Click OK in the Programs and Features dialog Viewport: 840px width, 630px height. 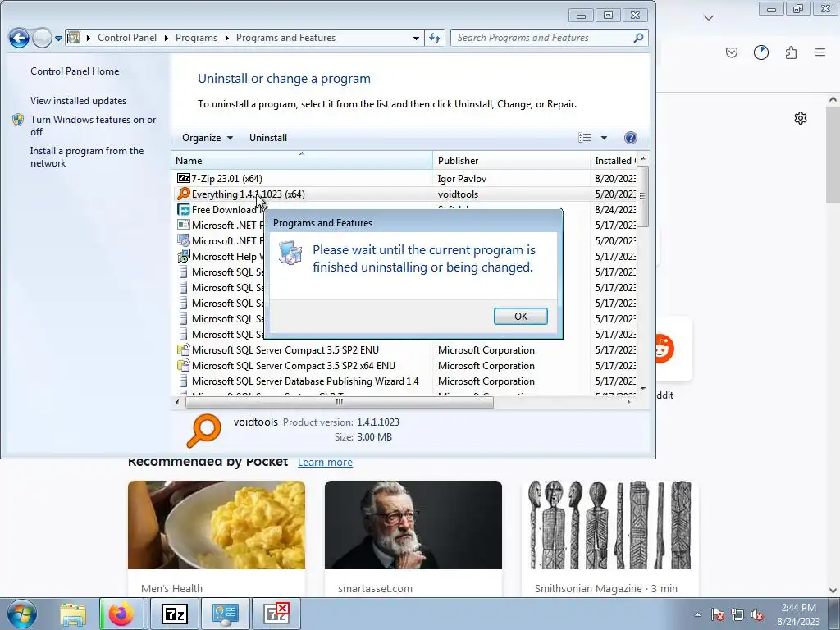520,316
